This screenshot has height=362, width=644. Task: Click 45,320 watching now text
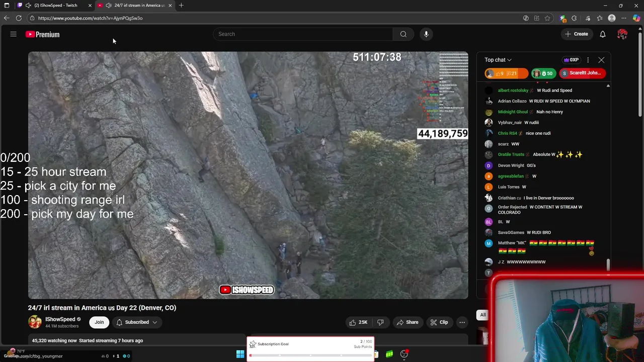tap(54, 341)
